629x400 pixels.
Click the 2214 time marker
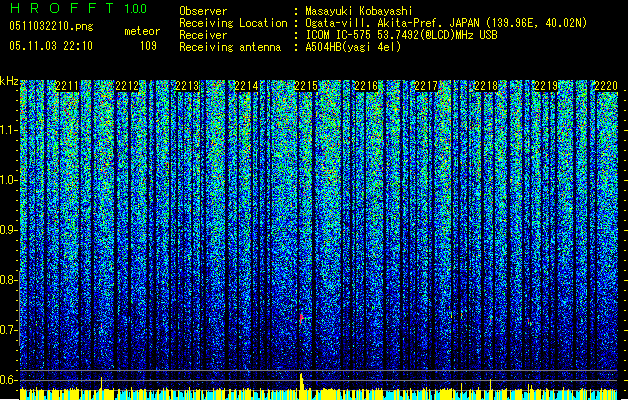(246, 86)
